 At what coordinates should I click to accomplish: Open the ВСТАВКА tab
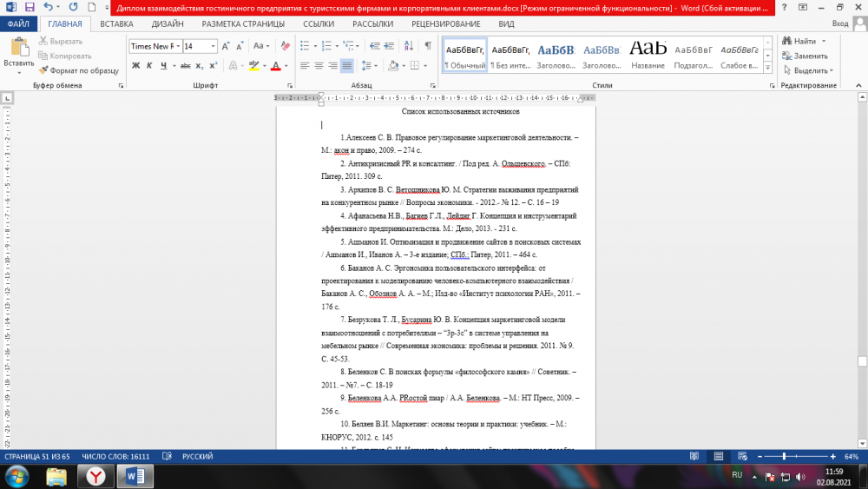pos(116,24)
